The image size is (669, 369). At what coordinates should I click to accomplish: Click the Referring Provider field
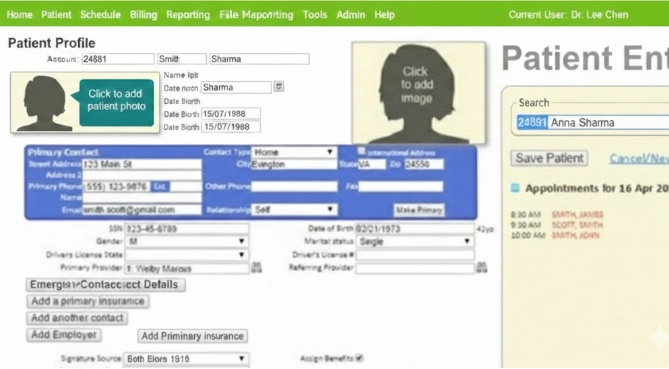[x=415, y=268]
